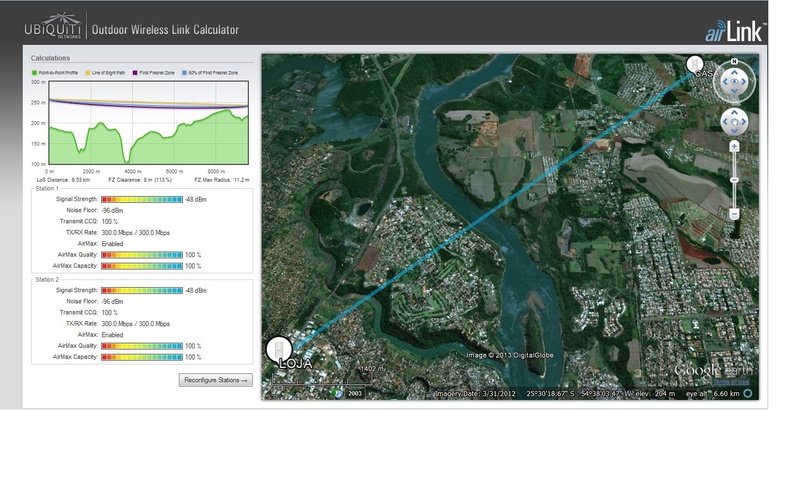Click the eye alt 6.60 km readout
The width and height of the screenshot is (800, 500).
tap(712, 394)
